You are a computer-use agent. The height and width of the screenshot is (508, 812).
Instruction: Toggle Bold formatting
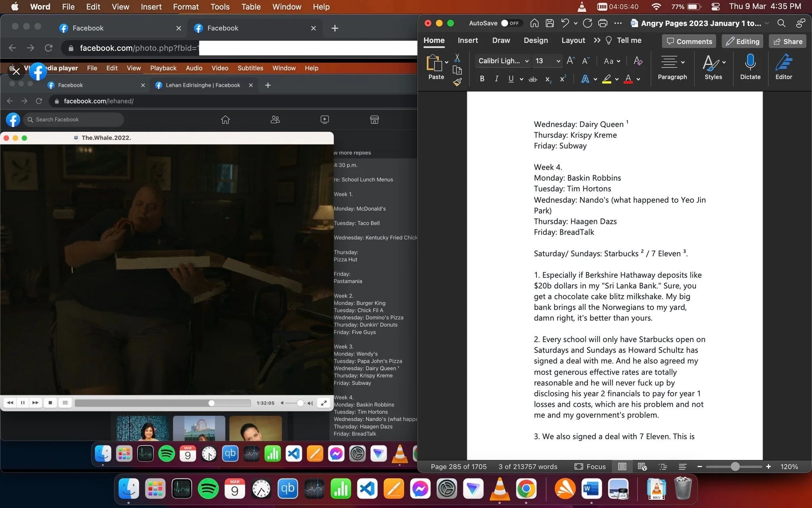coord(482,79)
